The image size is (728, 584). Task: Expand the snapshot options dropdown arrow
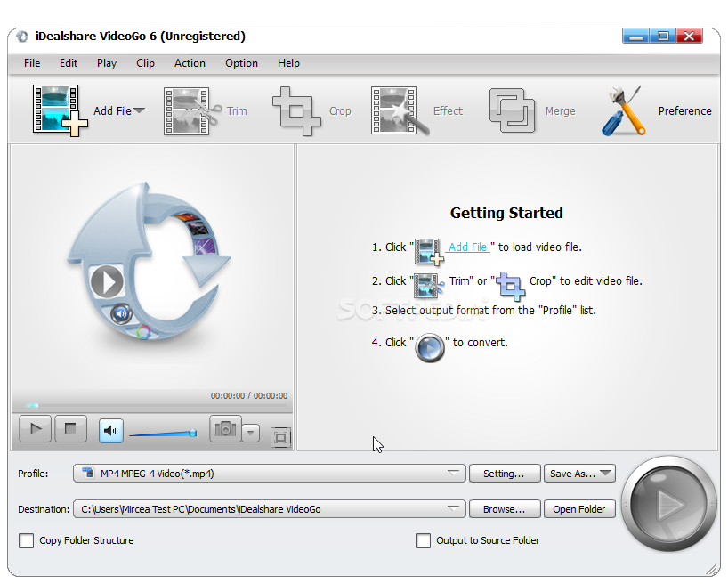(250, 433)
